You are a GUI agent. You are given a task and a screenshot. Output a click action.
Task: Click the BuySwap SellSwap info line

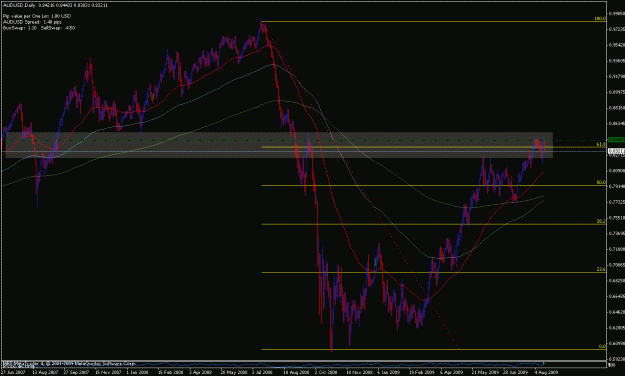[39, 28]
